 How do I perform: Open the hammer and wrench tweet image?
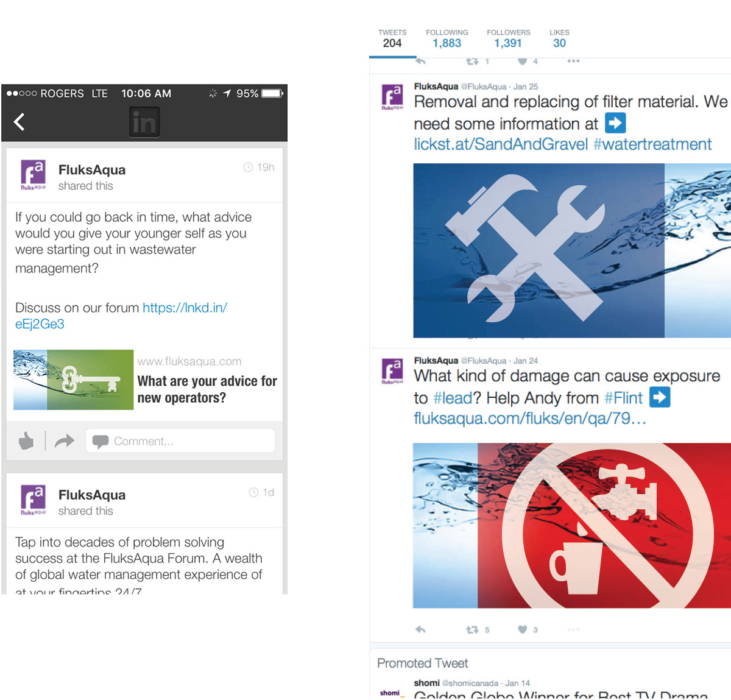click(x=572, y=250)
